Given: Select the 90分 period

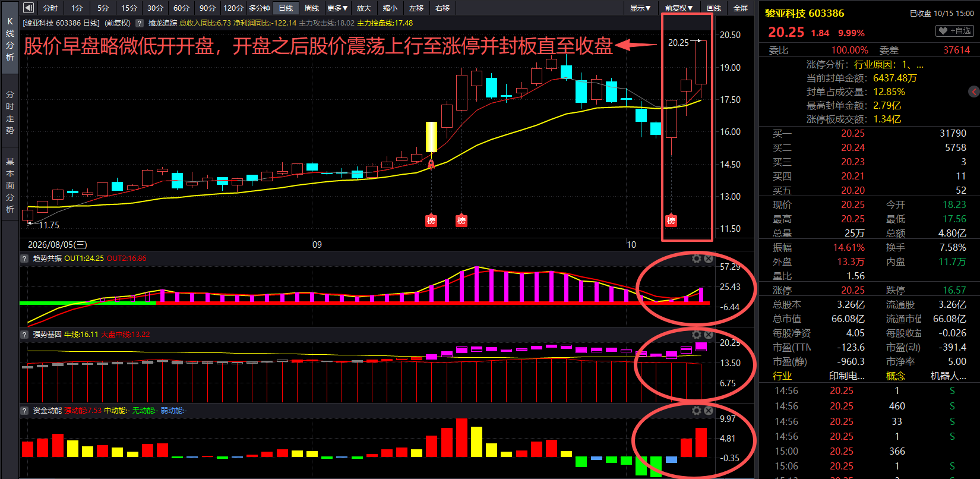Looking at the screenshot, I should pyautogui.click(x=208, y=8).
